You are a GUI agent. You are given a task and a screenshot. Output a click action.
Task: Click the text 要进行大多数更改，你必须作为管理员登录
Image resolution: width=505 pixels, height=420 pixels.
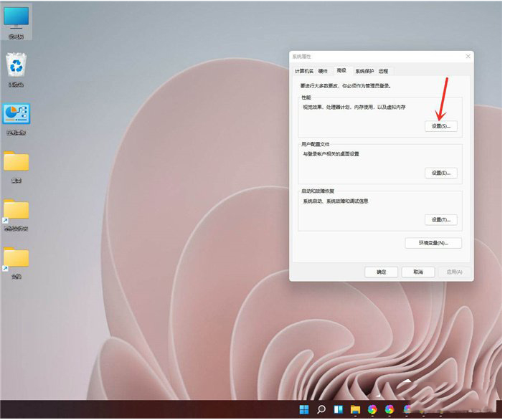pyautogui.click(x=346, y=86)
